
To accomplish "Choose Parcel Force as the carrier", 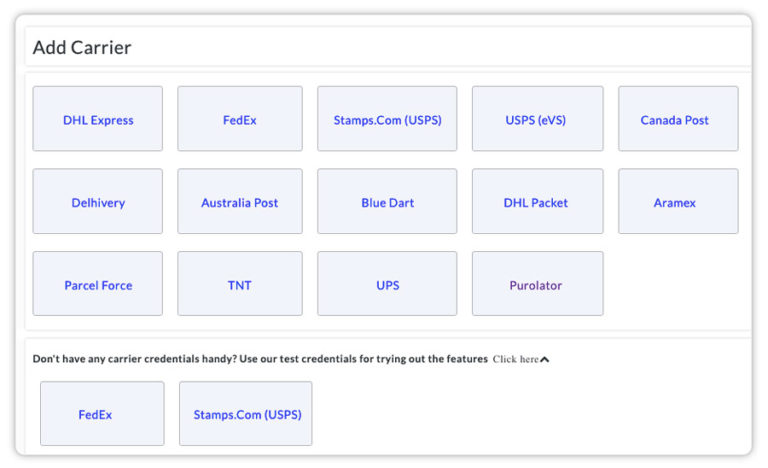I will 98,284.
